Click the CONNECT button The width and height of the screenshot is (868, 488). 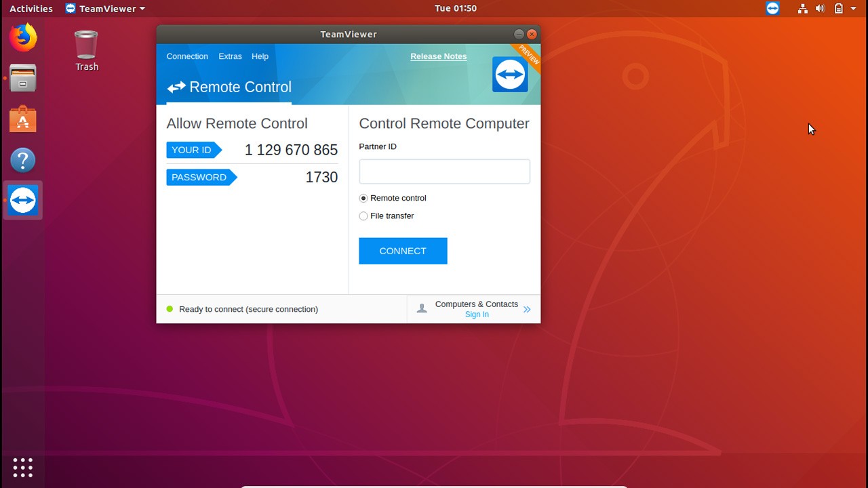point(403,251)
